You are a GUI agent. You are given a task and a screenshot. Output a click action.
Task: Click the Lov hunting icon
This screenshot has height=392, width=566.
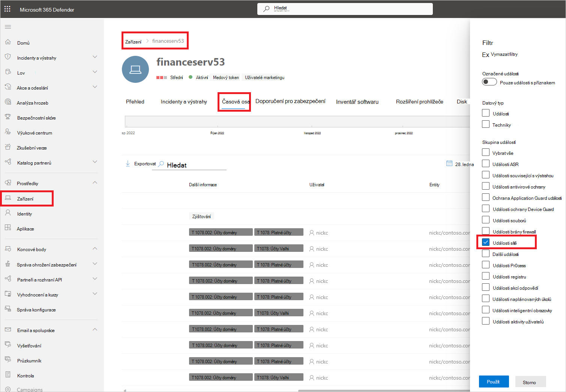8,72
